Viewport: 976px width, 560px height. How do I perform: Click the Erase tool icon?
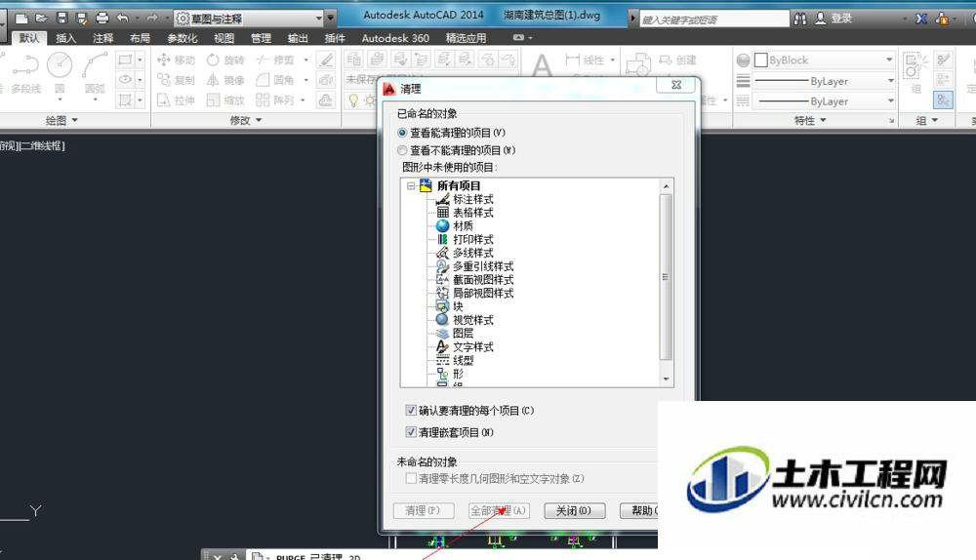pyautogui.click(x=326, y=60)
